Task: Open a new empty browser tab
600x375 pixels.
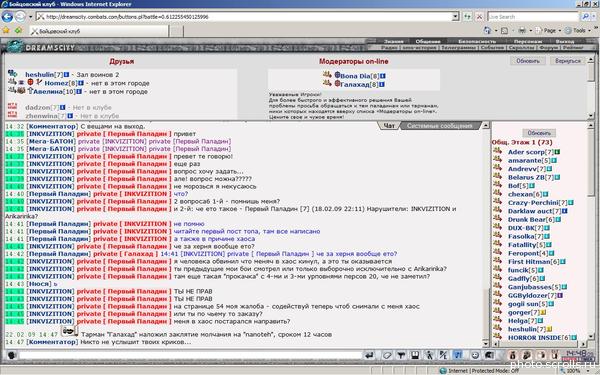Action: [x=176, y=31]
